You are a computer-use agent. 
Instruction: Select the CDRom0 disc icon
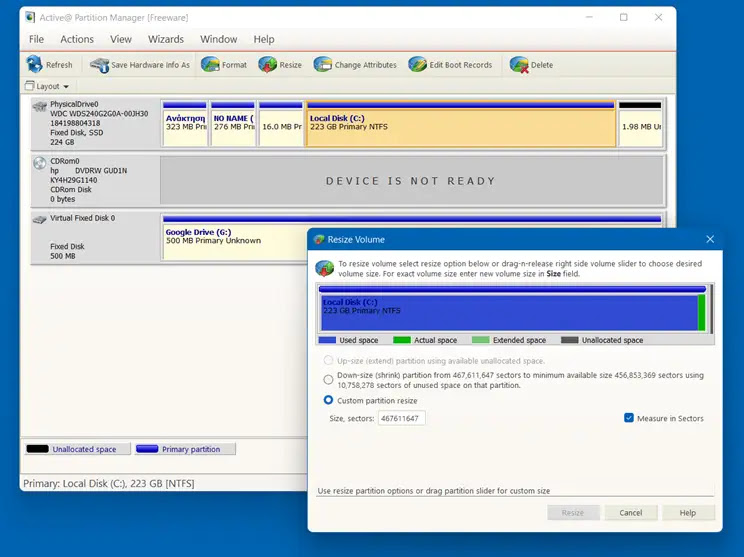click(x=39, y=163)
